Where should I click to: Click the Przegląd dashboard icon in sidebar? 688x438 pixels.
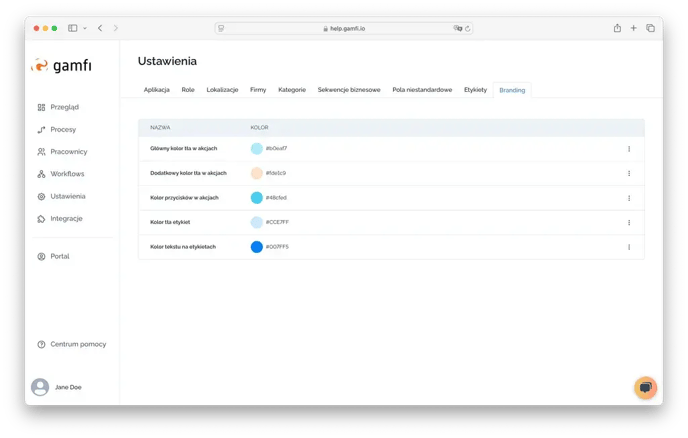click(x=41, y=107)
